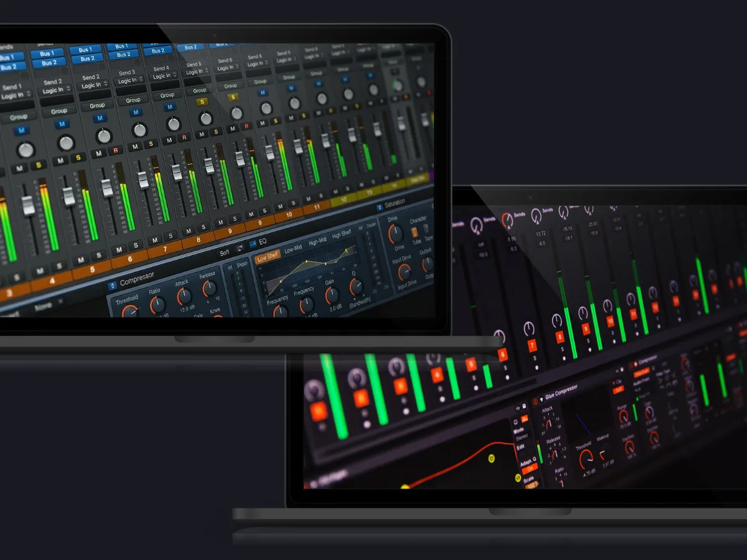The image size is (747, 560).
Task: Open the Send 4 Logic In dropdown
Action: [164, 77]
